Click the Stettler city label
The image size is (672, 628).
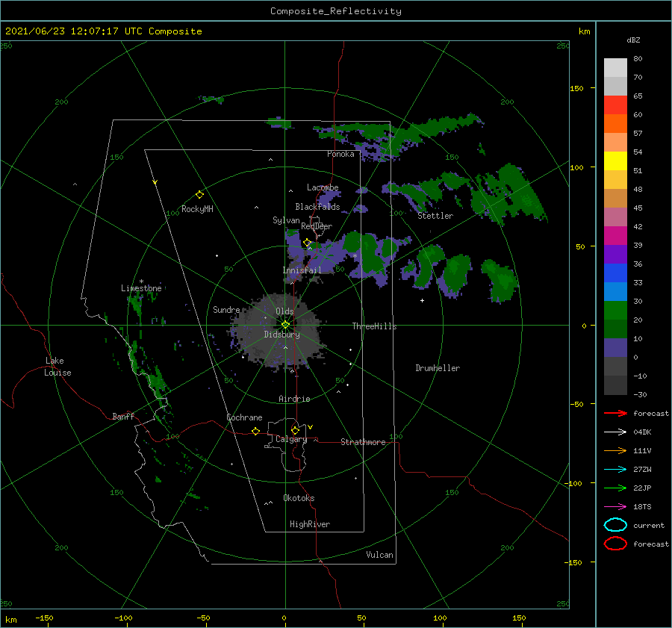point(435,216)
